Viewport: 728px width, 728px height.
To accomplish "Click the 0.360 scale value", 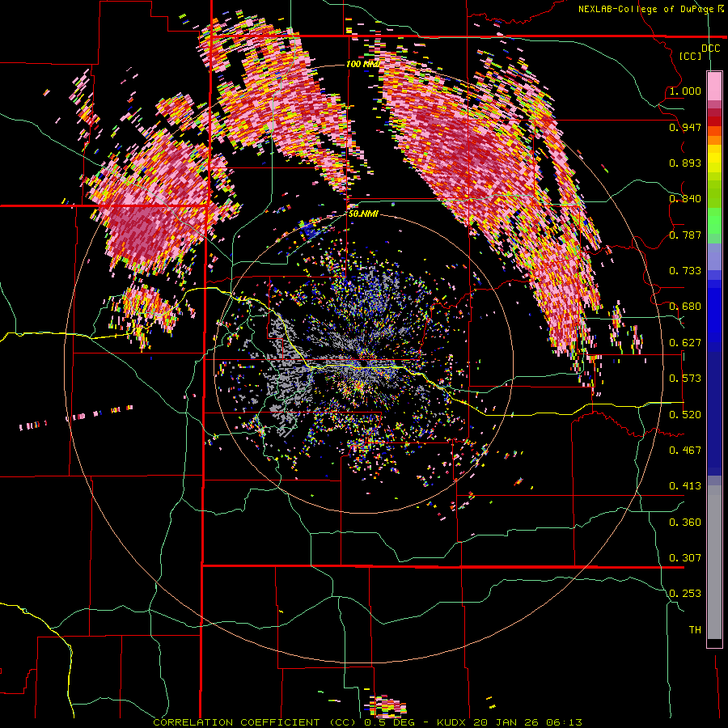I will (x=685, y=523).
